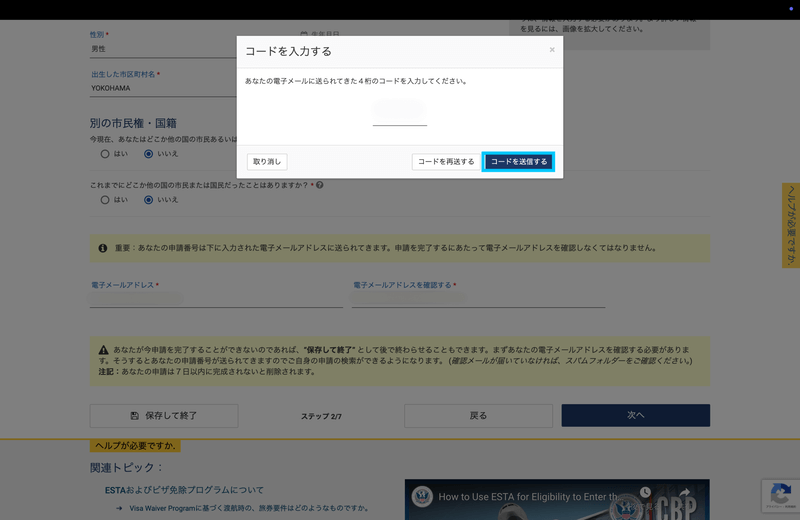
Task: Select はい for other citizenship question
Action: (x=105, y=154)
